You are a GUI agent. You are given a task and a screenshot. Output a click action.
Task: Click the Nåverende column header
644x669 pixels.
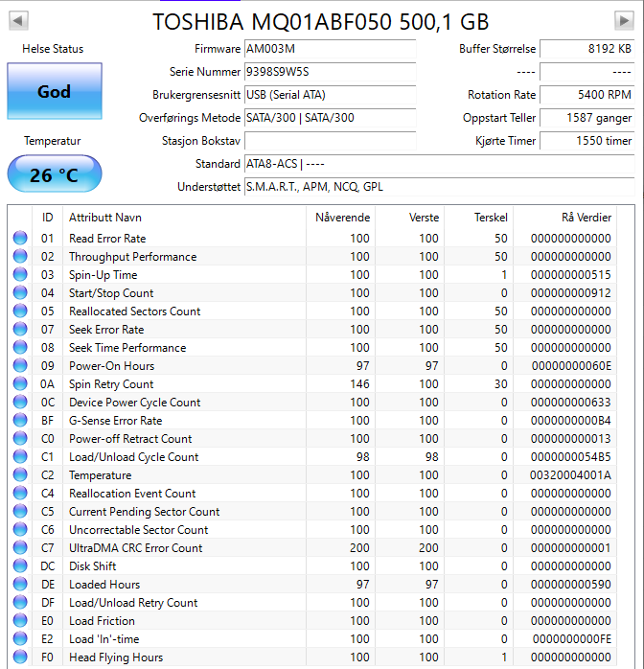point(342,218)
